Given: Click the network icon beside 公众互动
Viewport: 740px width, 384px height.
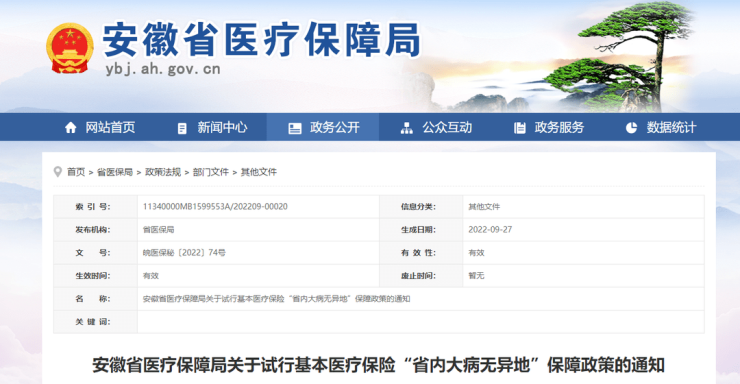Looking at the screenshot, I should 406,128.
